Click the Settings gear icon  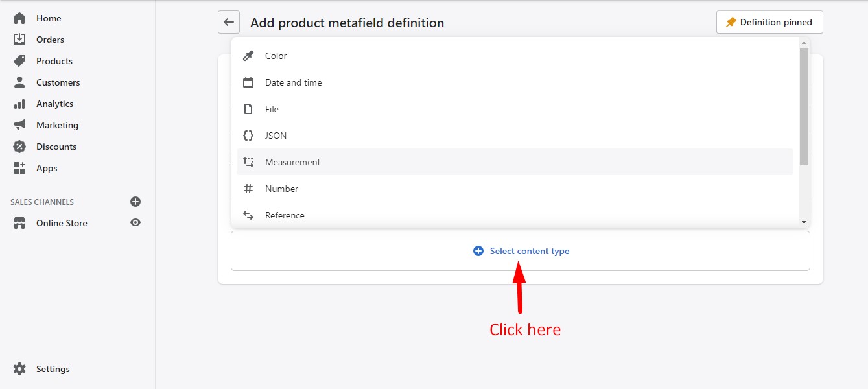coord(19,368)
